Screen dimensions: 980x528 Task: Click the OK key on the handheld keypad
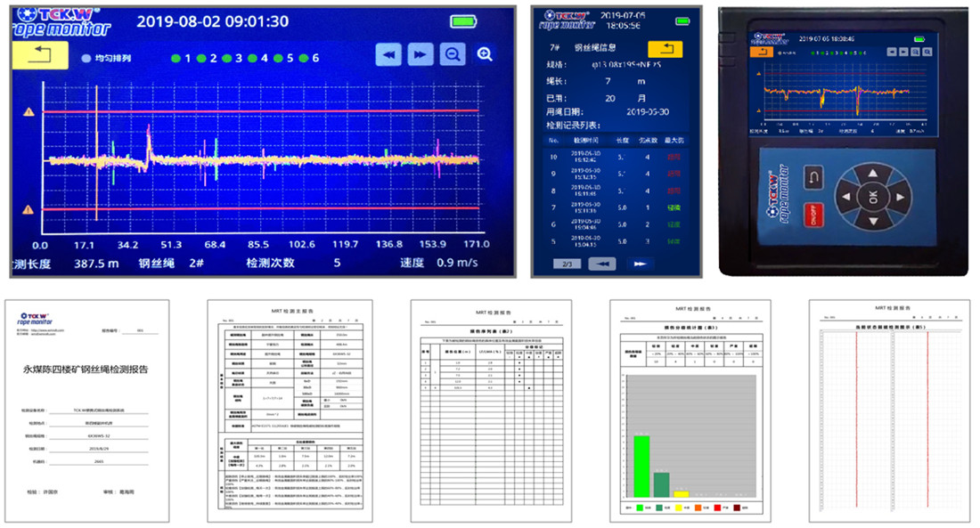(x=872, y=196)
